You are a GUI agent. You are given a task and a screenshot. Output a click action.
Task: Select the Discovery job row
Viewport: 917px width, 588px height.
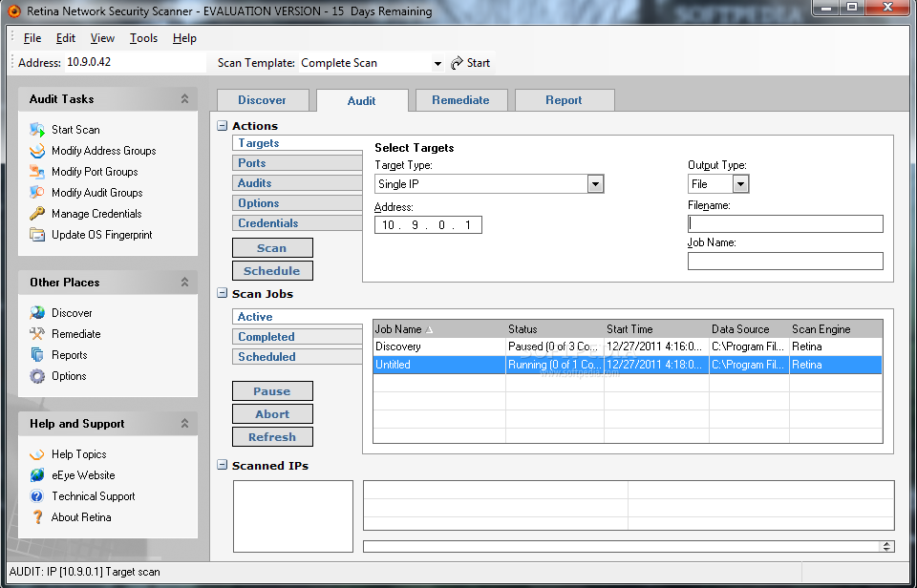tap(628, 346)
